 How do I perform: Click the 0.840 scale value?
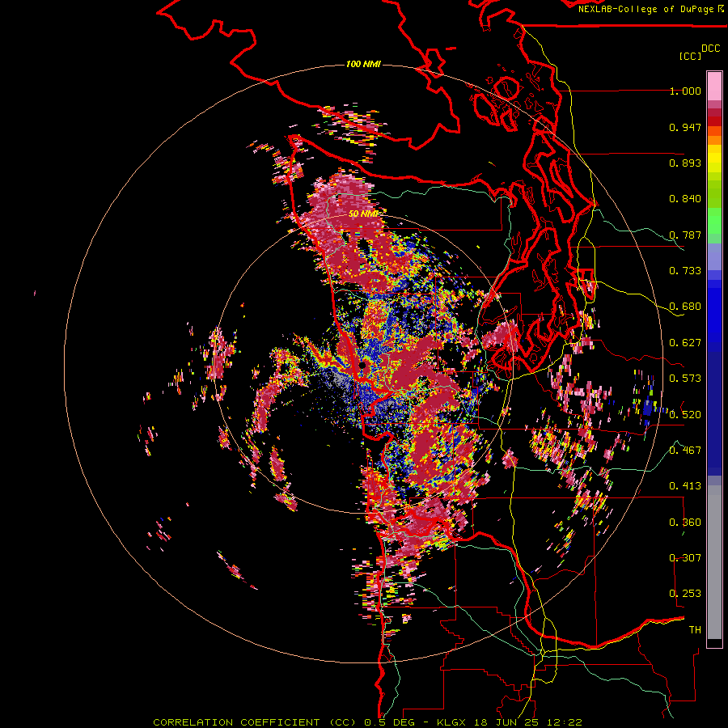click(x=685, y=199)
